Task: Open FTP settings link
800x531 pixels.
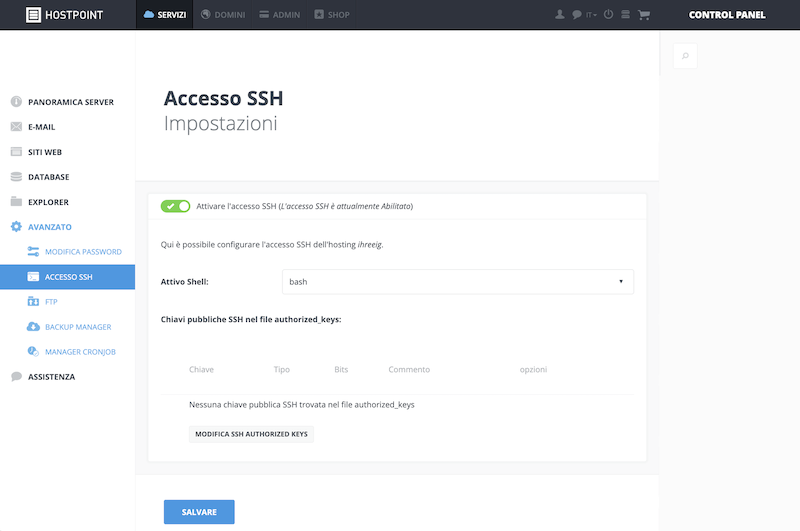Action: (x=51, y=302)
